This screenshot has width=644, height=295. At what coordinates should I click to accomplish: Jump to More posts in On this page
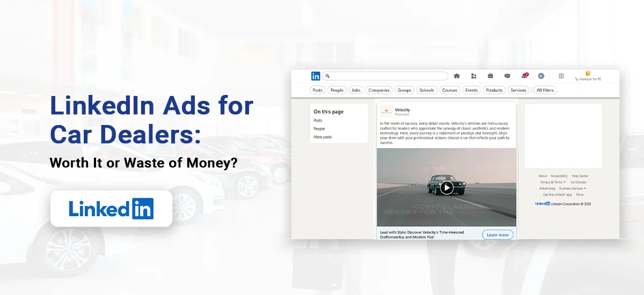pos(323,137)
